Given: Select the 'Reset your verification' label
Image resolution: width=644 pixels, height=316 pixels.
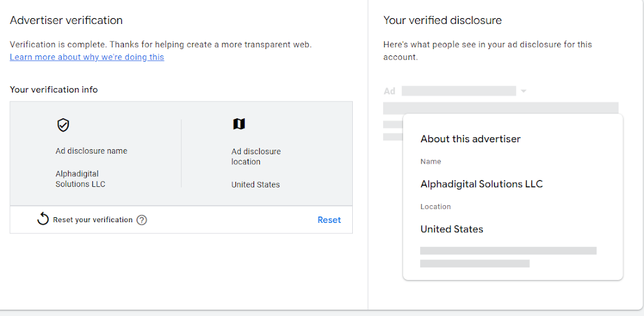Looking at the screenshot, I should pos(93,220).
